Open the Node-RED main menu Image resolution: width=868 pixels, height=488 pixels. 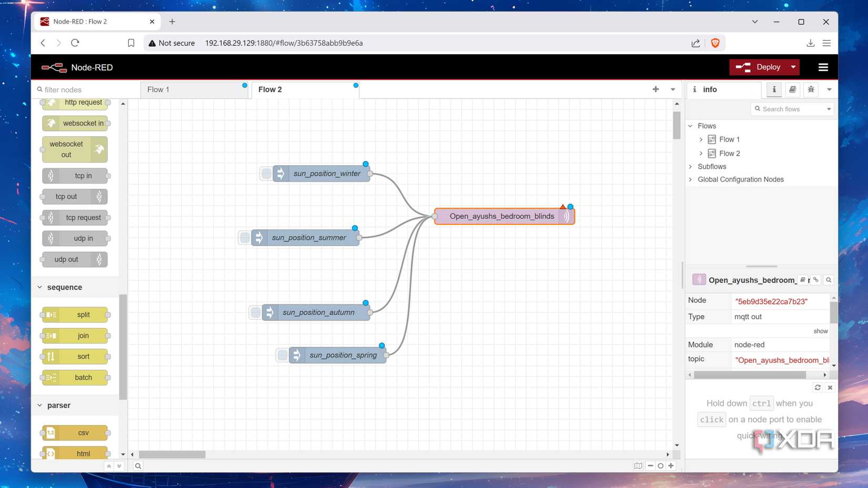pyautogui.click(x=823, y=67)
